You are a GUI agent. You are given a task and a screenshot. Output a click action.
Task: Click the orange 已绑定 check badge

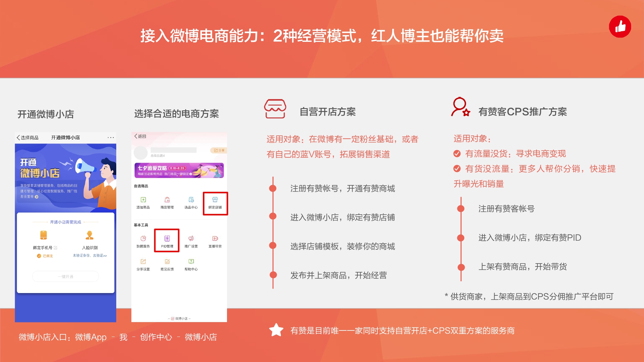[x=39, y=256]
